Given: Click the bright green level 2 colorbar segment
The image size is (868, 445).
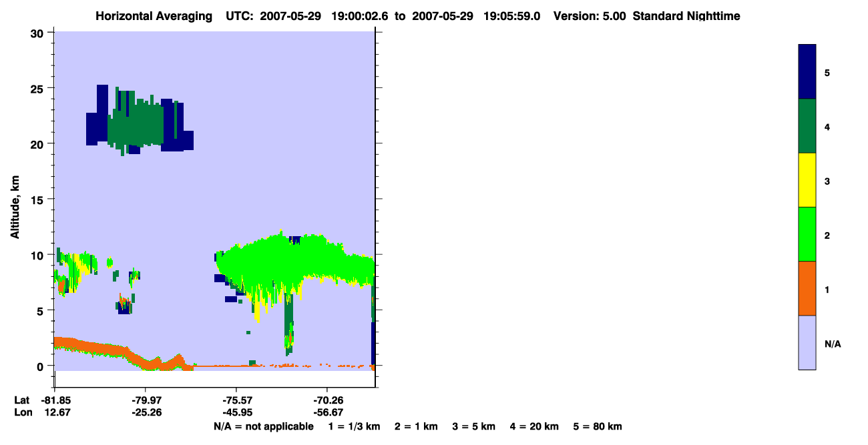Looking at the screenshot, I should click(807, 234).
